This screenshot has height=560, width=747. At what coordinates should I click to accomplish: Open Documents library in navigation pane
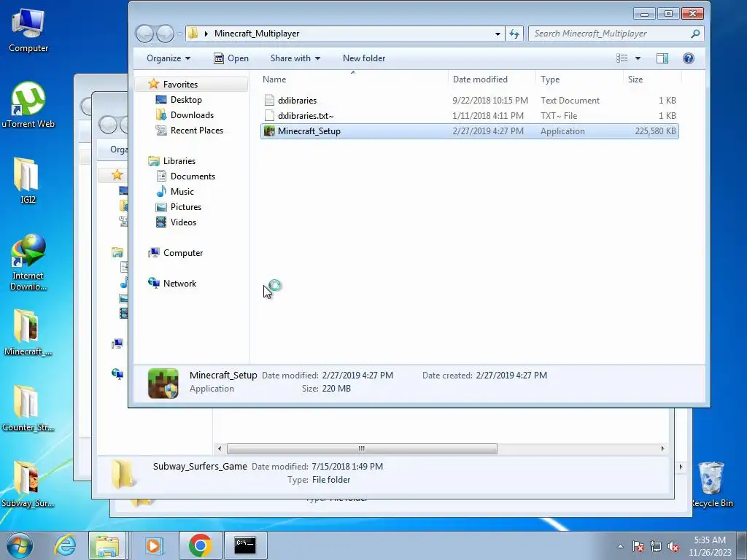click(x=193, y=176)
